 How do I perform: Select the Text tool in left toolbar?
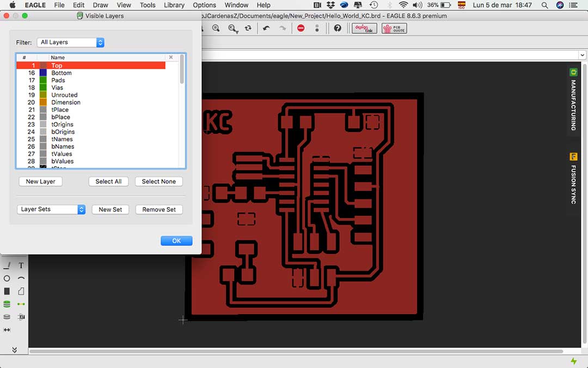pos(21,266)
